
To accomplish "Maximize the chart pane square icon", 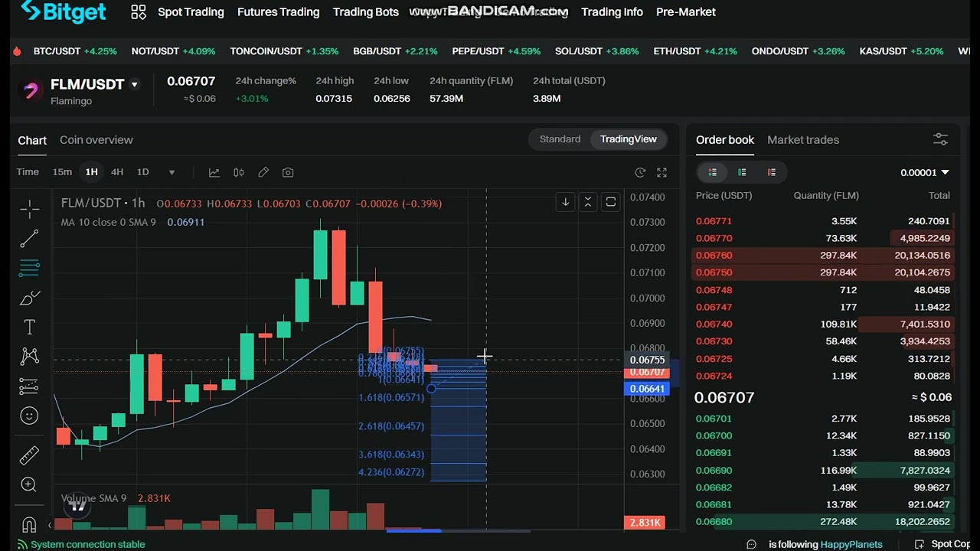I will [x=611, y=202].
